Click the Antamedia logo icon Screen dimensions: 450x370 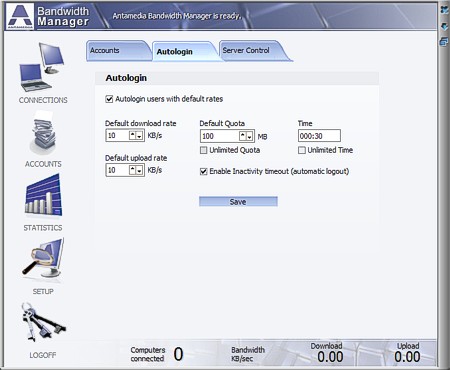[x=20, y=16]
